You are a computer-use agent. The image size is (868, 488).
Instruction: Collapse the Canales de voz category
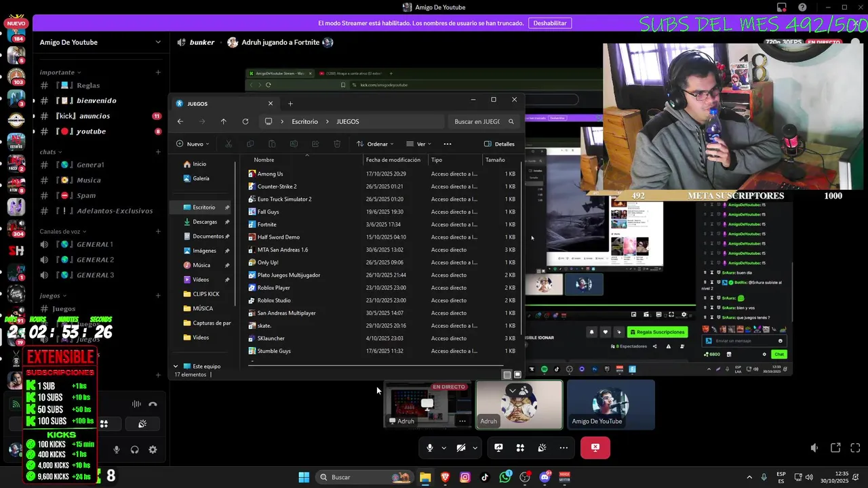click(63, 231)
